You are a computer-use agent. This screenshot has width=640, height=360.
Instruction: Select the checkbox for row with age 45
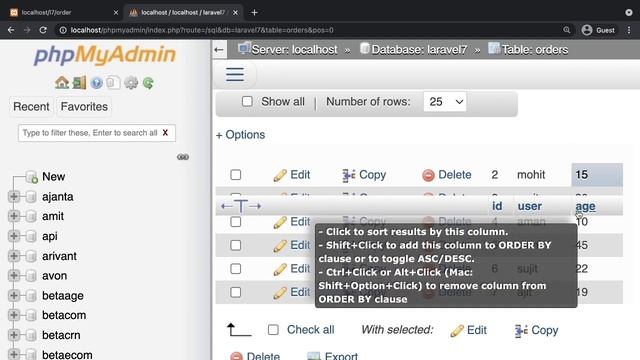236,245
